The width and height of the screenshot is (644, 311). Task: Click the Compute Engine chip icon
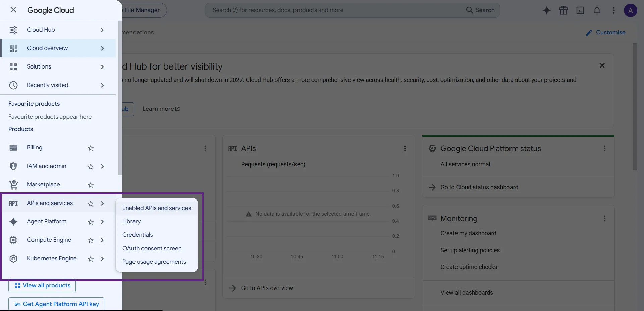[x=13, y=240]
